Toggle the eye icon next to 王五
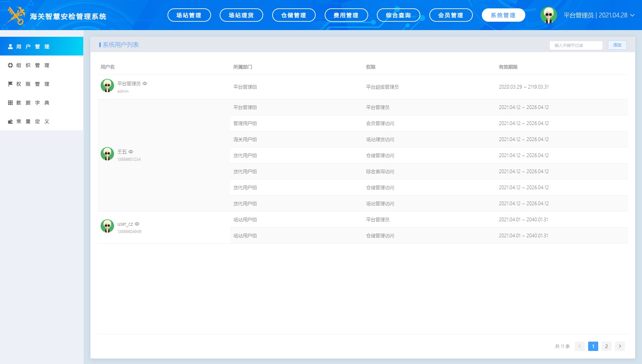Screen dimensions: 642x364 click(x=131, y=152)
